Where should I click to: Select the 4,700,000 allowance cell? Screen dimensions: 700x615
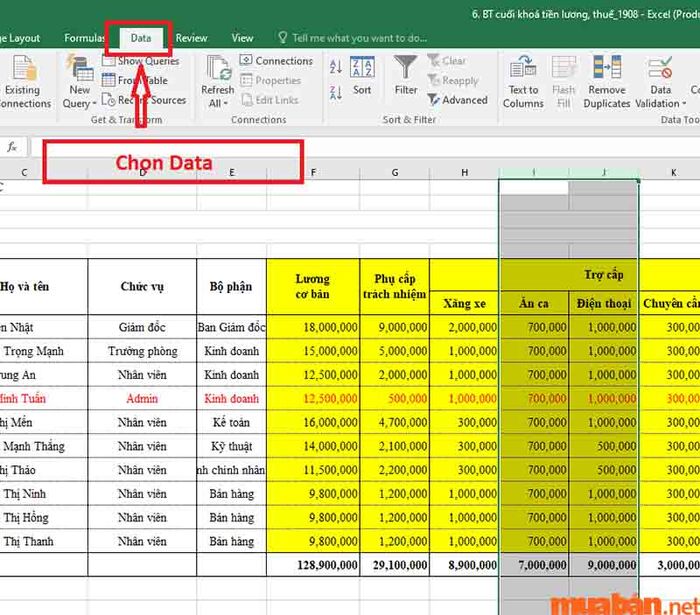tap(395, 422)
